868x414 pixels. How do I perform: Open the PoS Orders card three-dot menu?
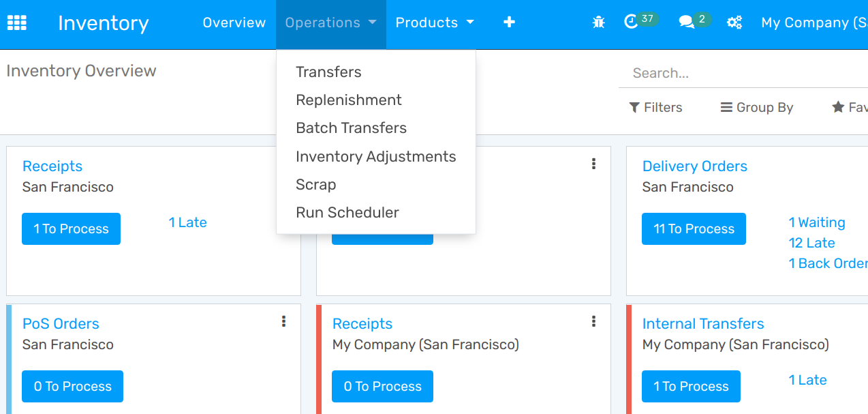[x=283, y=321]
